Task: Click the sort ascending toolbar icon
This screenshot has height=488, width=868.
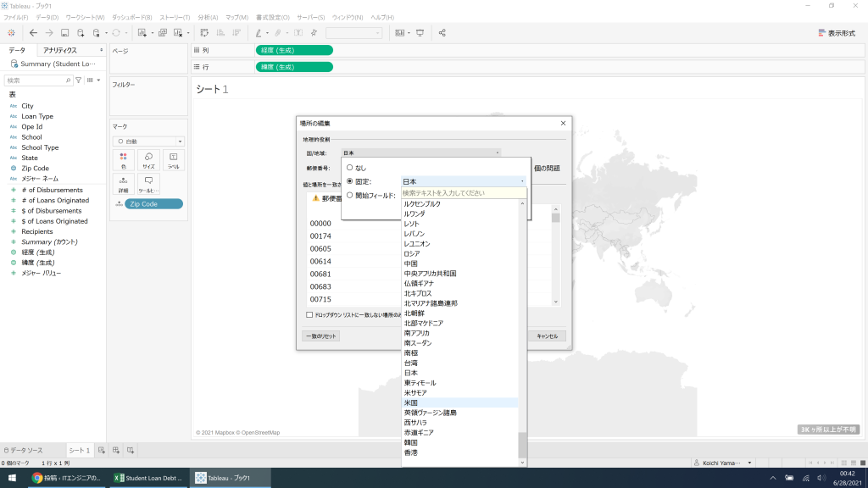Action: (220, 33)
